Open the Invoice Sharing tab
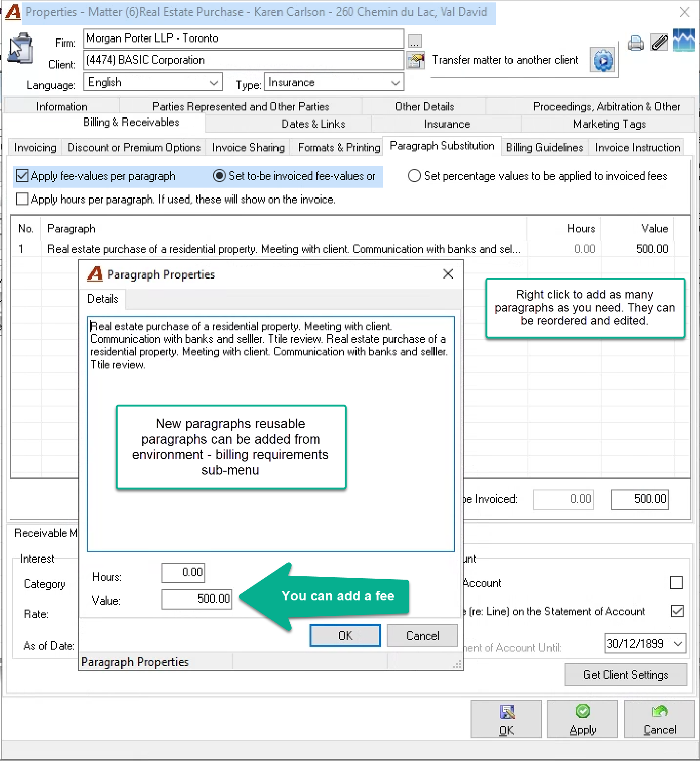 point(248,147)
